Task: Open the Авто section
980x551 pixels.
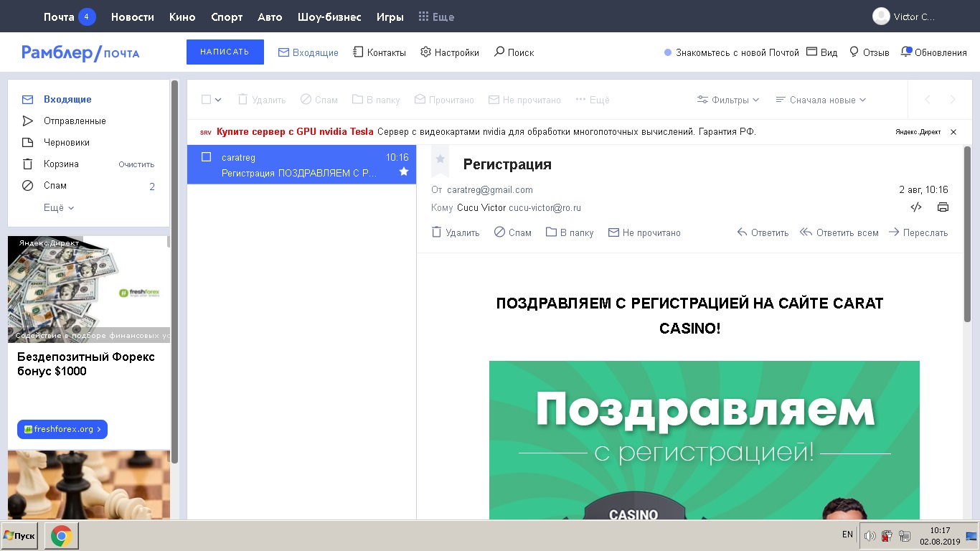Action: [270, 17]
